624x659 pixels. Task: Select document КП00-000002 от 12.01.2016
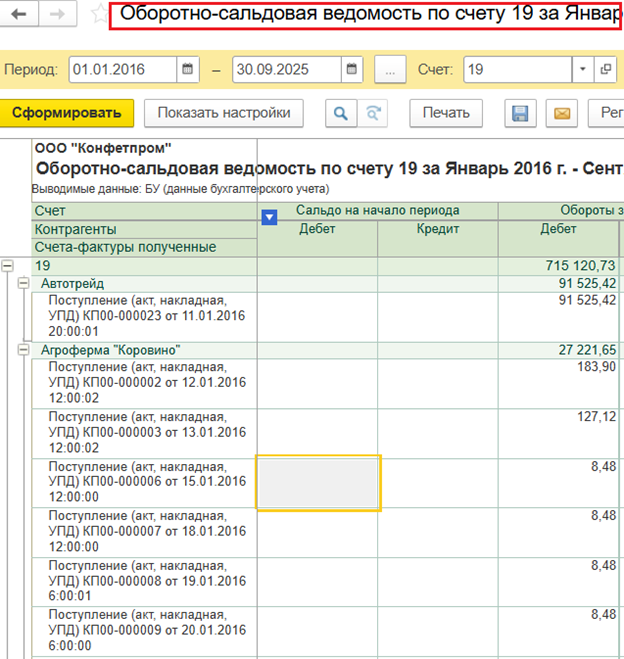[x=144, y=382]
